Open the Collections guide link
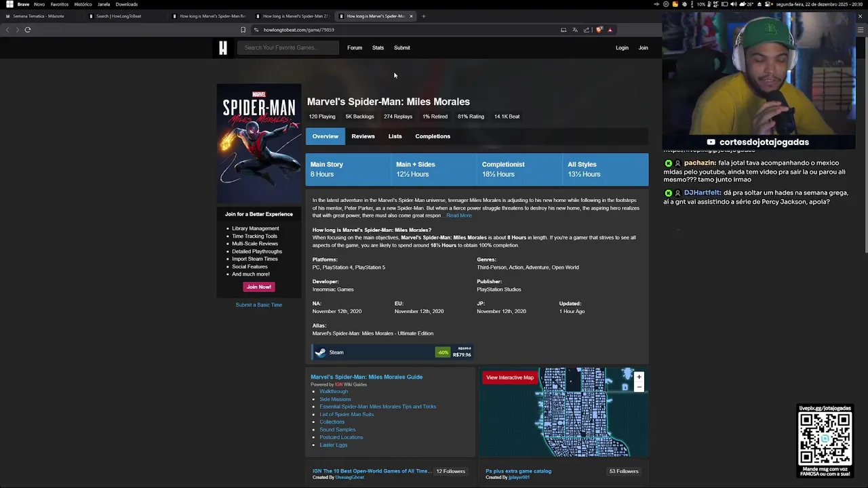This screenshot has height=488, width=868. click(332, 422)
